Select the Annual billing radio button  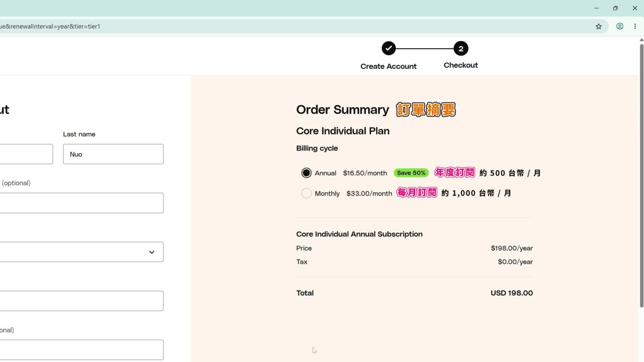point(306,173)
